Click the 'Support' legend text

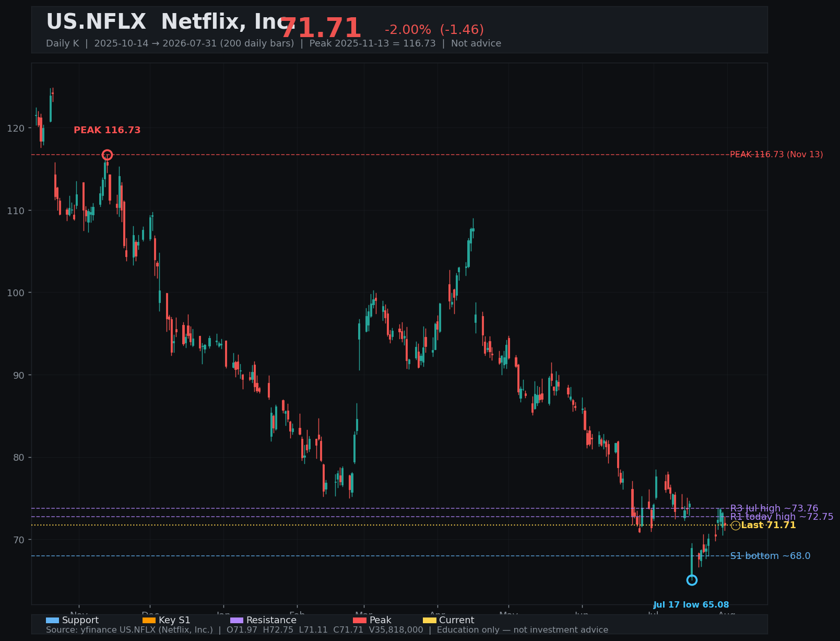pyautogui.click(x=80, y=620)
